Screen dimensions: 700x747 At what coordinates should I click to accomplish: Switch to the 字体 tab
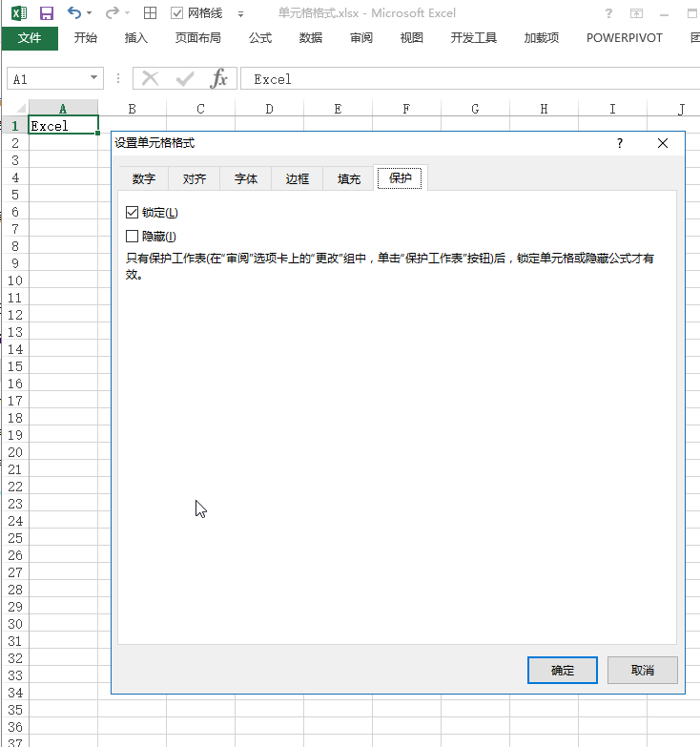(x=246, y=178)
